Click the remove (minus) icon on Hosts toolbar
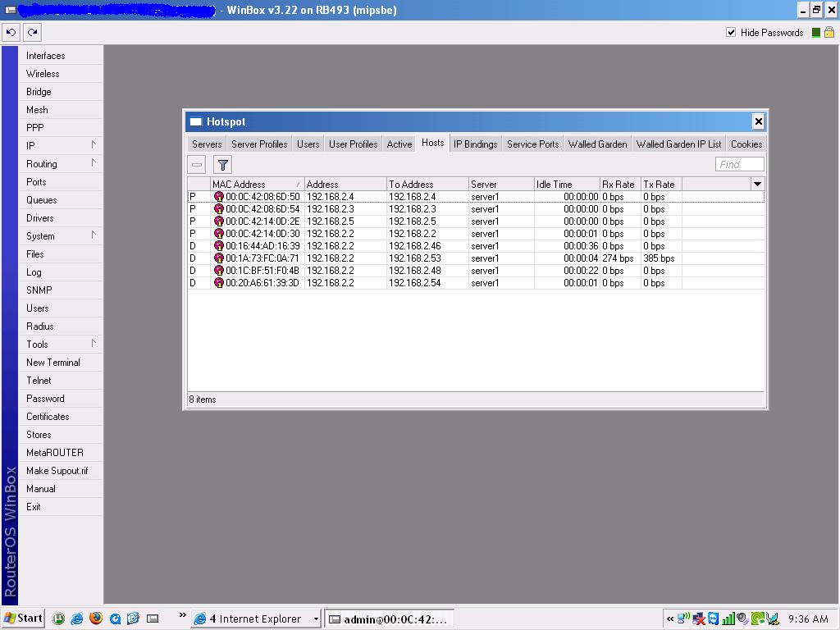 click(x=197, y=164)
